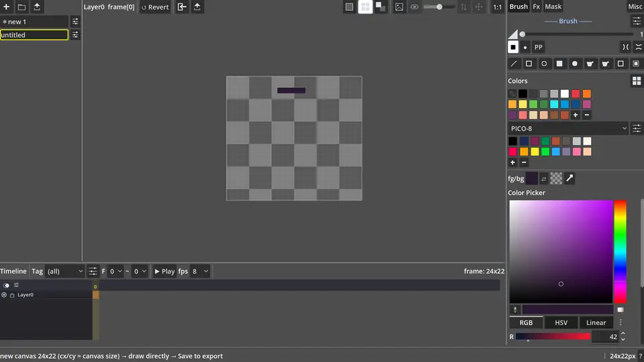Open the start frame F dropdown

pyautogui.click(x=115, y=271)
